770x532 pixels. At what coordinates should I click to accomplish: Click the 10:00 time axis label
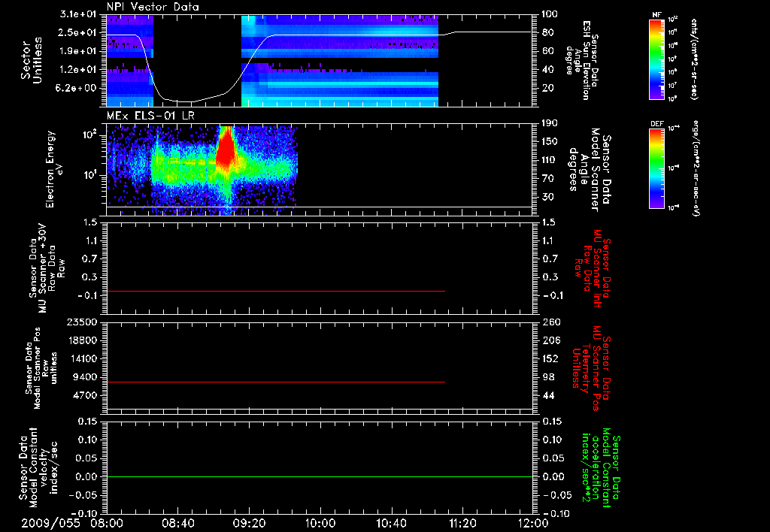[x=320, y=523]
